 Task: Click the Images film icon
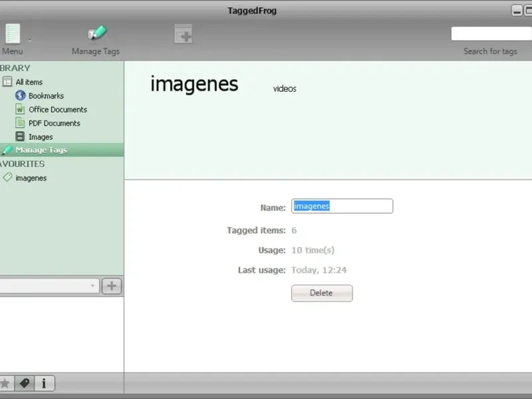click(x=20, y=136)
